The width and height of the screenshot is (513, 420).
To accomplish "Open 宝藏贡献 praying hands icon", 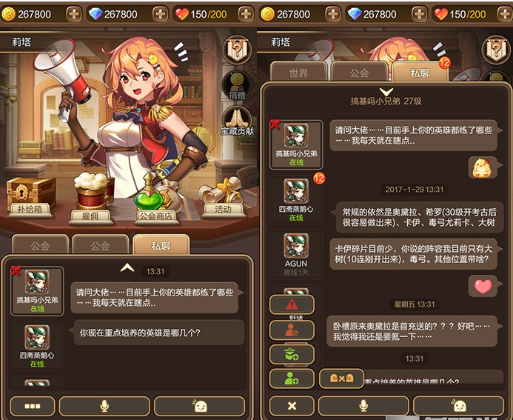I will click(x=237, y=121).
